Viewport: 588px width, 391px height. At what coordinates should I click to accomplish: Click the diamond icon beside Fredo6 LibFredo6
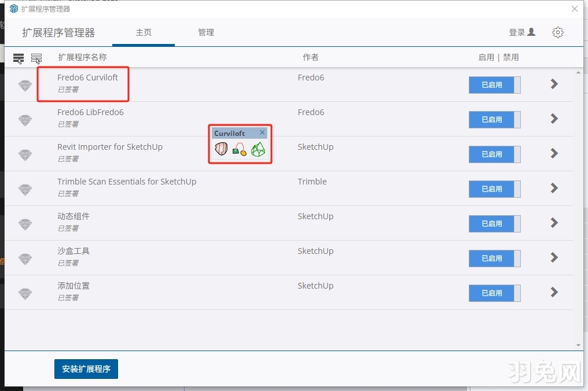coord(25,120)
